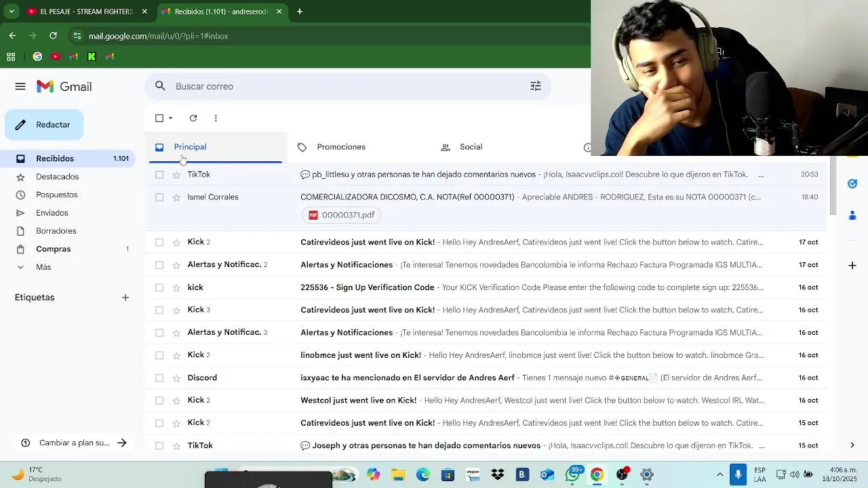Open search options filter icon
868x488 pixels.
click(x=536, y=86)
